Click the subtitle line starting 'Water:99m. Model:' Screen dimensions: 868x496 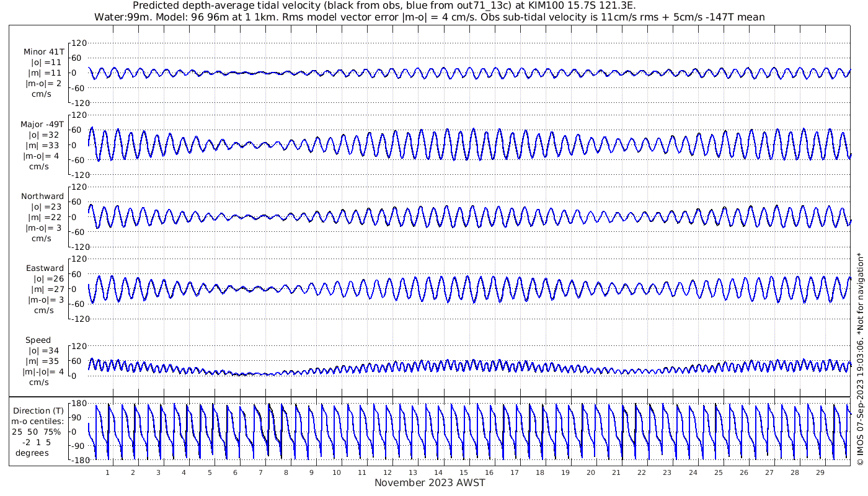click(429, 17)
